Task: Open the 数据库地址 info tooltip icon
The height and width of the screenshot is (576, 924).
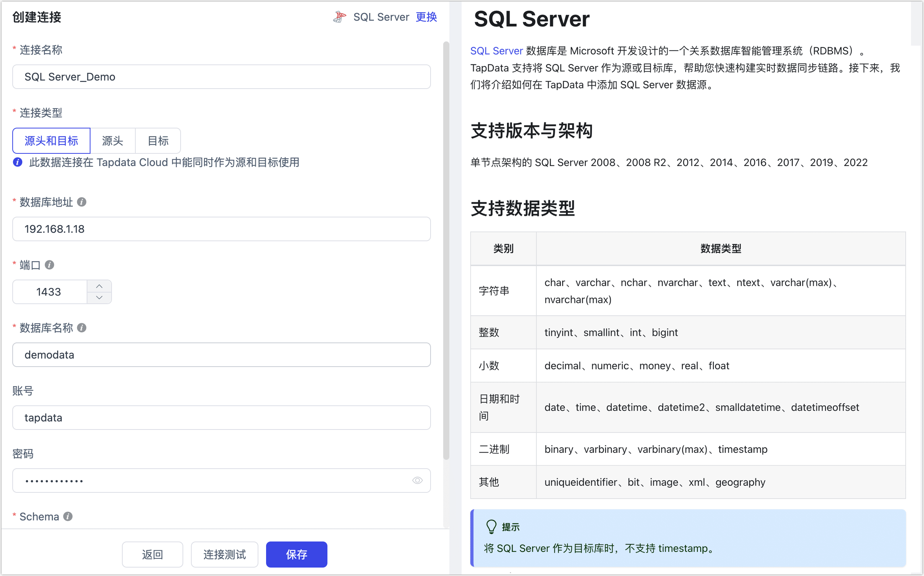Action: [82, 202]
